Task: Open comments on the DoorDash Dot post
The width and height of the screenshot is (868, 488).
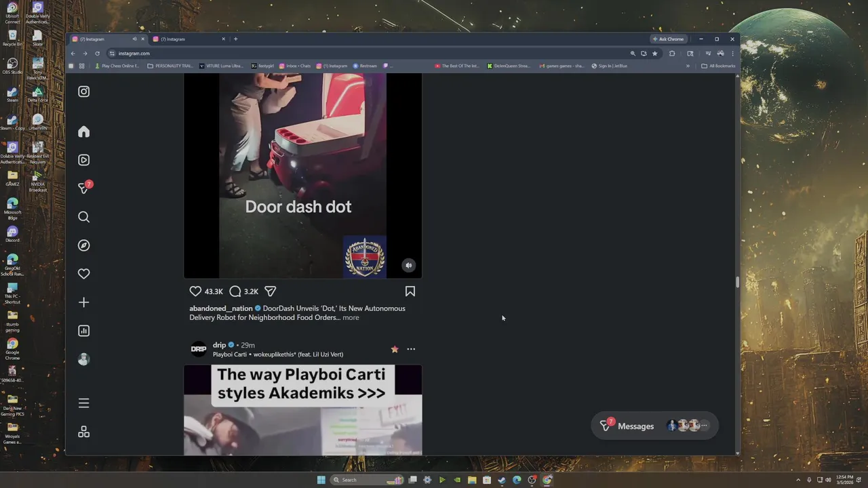Action: click(235, 291)
